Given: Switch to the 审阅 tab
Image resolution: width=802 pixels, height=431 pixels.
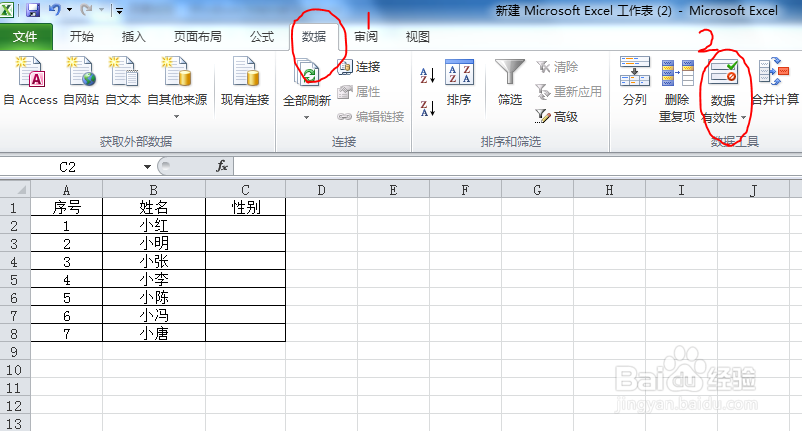Looking at the screenshot, I should click(x=366, y=37).
